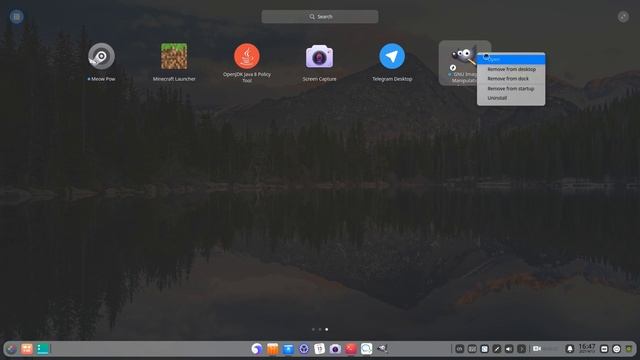
Task: Open Minecraft Launcher
Action: (174, 56)
